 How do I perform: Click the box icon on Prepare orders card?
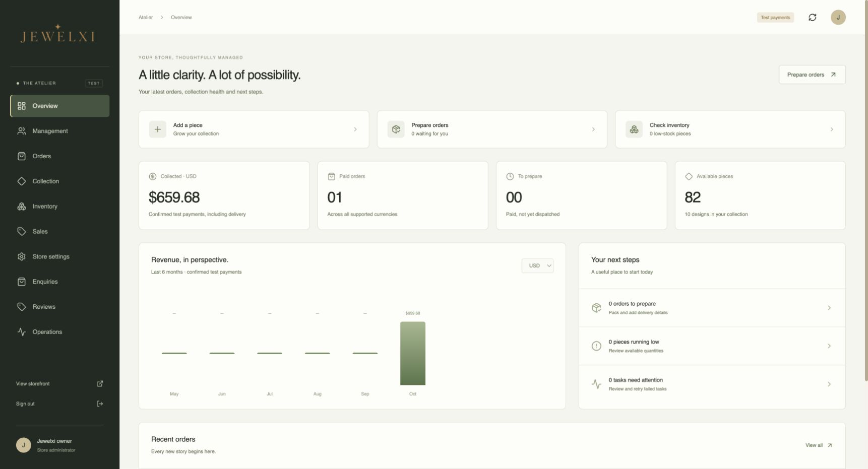[x=396, y=129]
